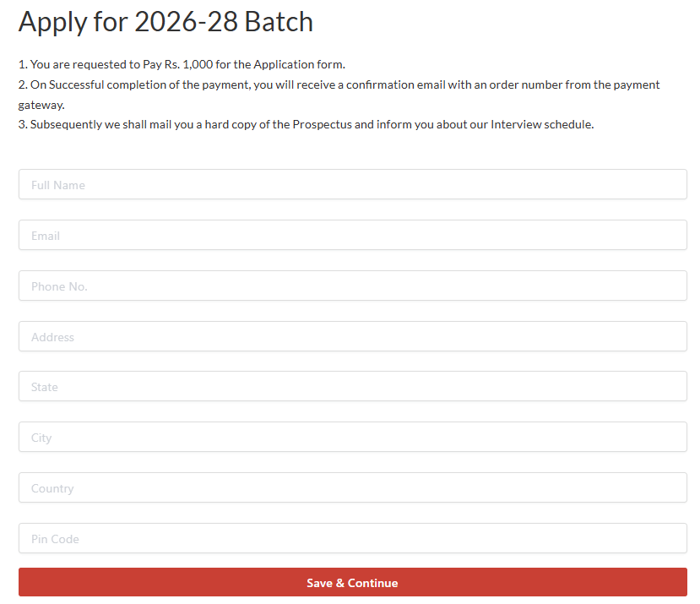Click the Apply for 2026-28 Batch heading
The image size is (700, 604).
pyautogui.click(x=166, y=22)
